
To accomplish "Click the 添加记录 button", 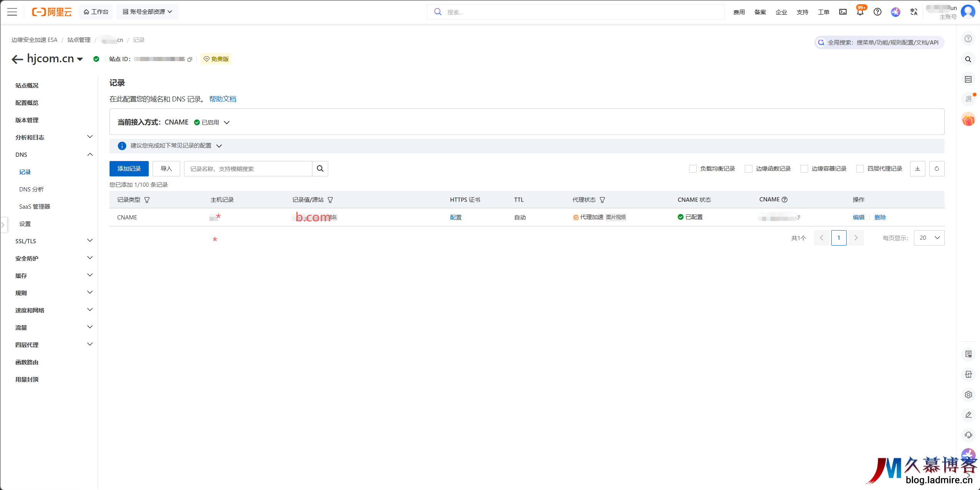I will click(129, 169).
